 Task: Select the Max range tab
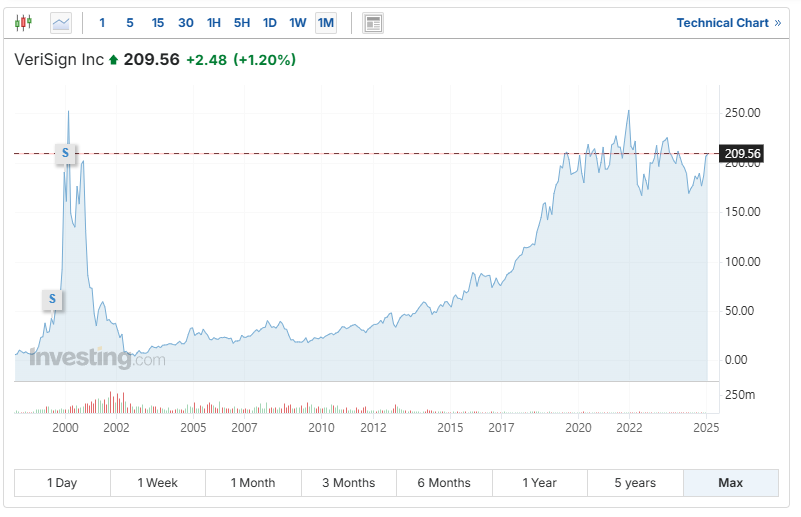click(731, 483)
